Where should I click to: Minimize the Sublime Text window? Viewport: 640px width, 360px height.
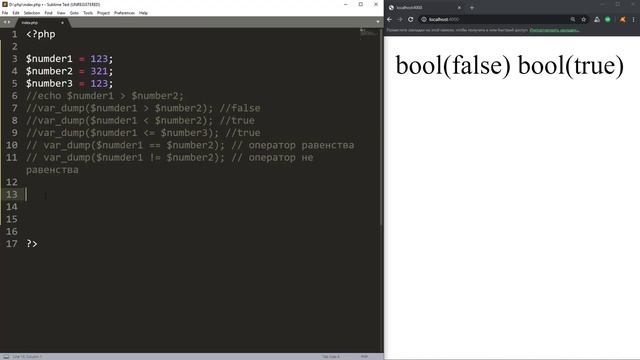click(346, 4)
